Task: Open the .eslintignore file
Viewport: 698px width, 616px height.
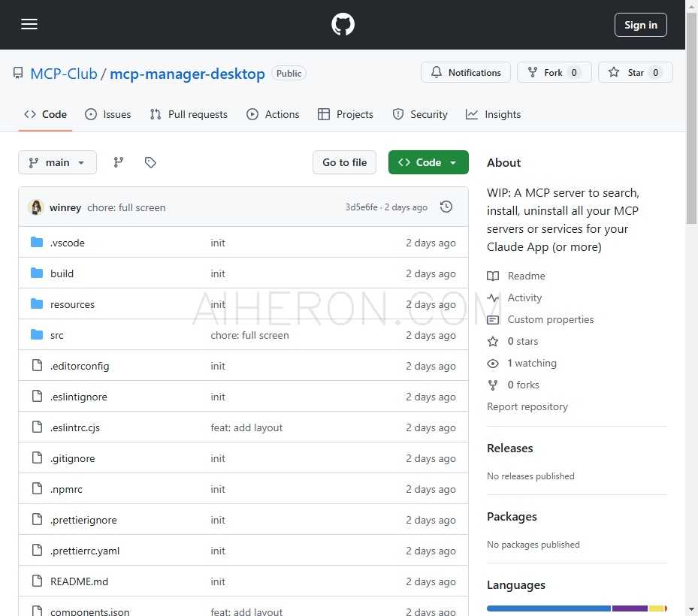Action: 79,397
